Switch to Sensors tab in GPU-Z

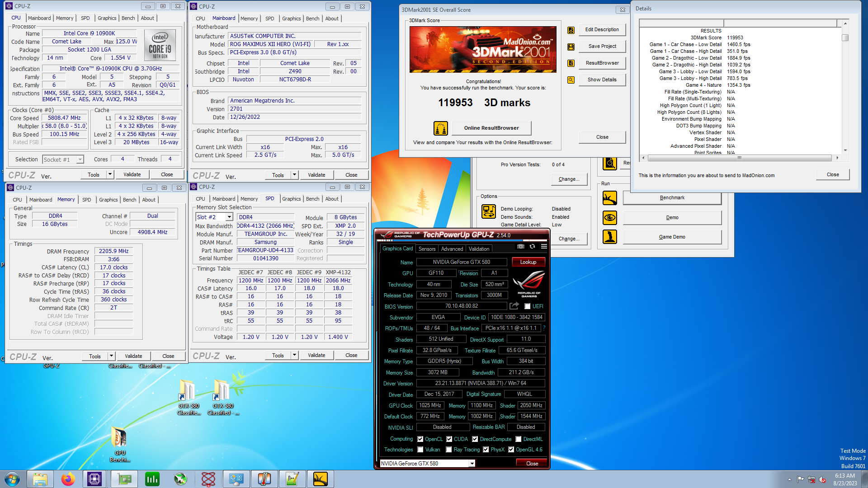[x=427, y=249]
